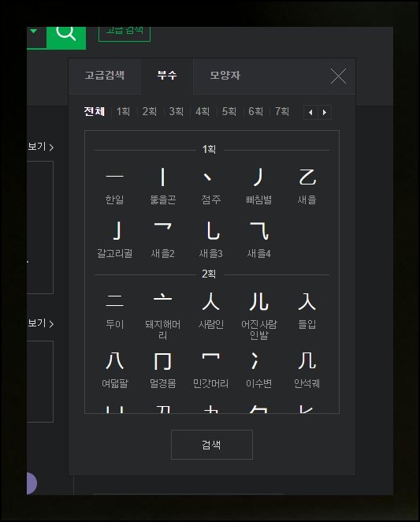Filter radicals by 3획
The width and height of the screenshot is (420, 522).
176,111
